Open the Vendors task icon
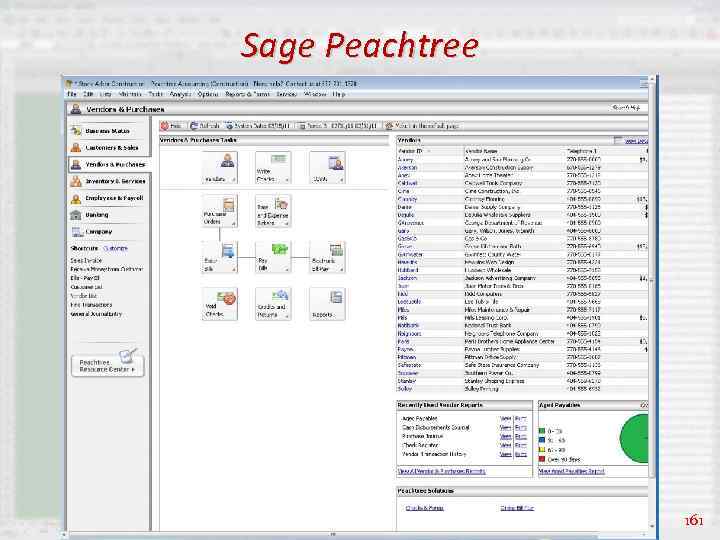The width and height of the screenshot is (720, 540). pyautogui.click(x=219, y=168)
